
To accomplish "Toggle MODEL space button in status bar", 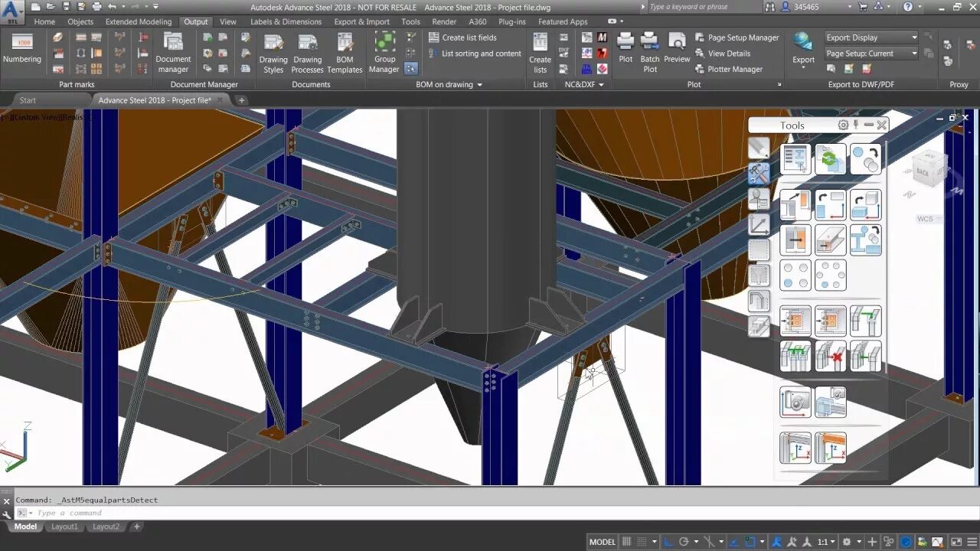I will pyautogui.click(x=603, y=542).
